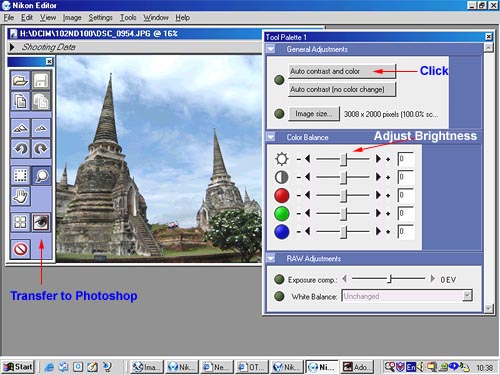Screen dimensions: 500x375
Task: Toggle green light beside White Balance
Action: (279, 296)
